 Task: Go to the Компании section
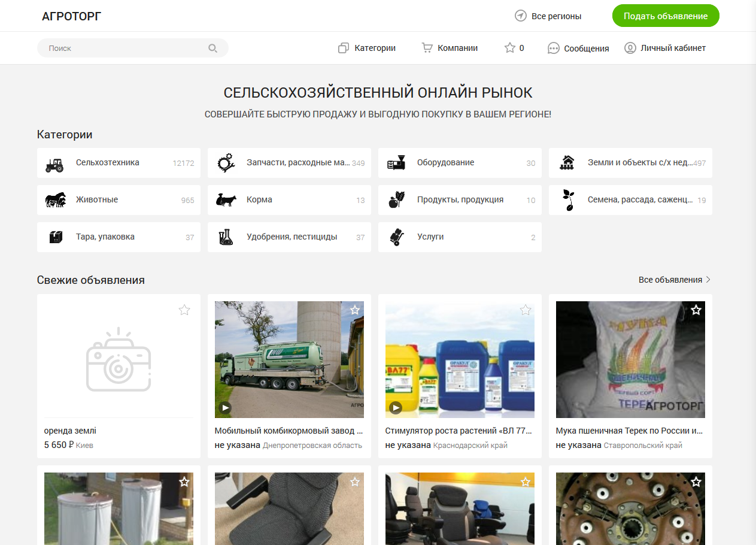click(450, 48)
